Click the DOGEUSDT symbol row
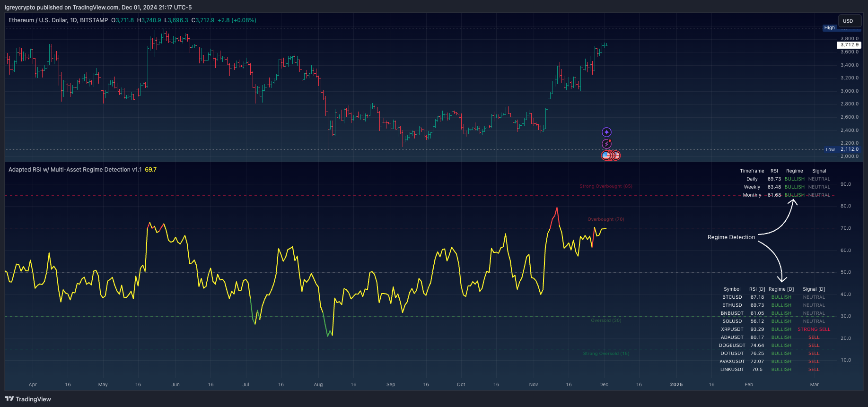 [x=732, y=346]
